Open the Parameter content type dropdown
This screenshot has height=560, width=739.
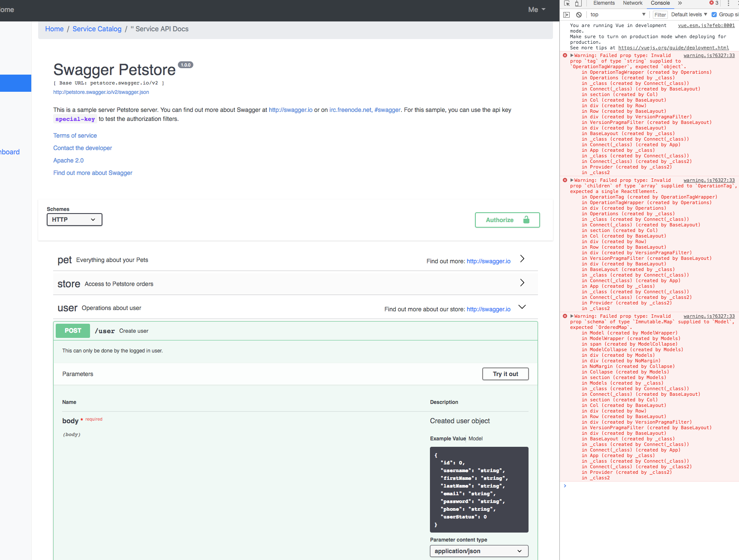[x=479, y=551]
